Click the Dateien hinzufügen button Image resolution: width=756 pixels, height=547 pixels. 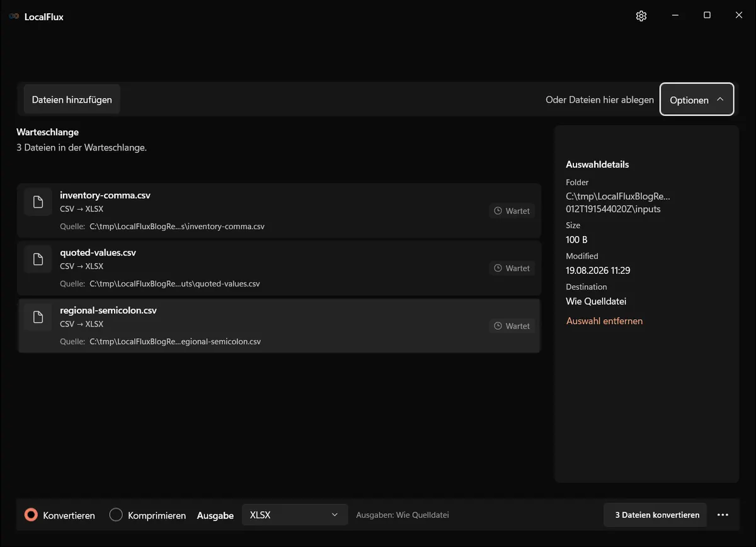72,99
